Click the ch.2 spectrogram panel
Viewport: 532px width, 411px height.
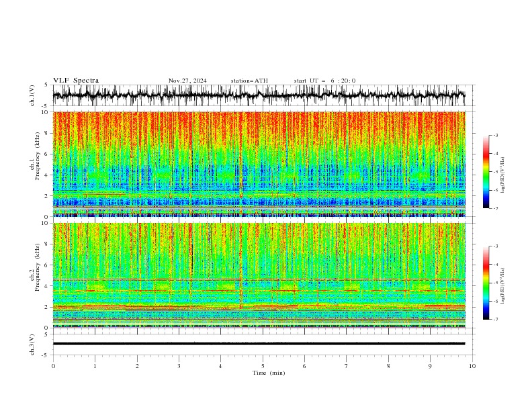coord(259,275)
